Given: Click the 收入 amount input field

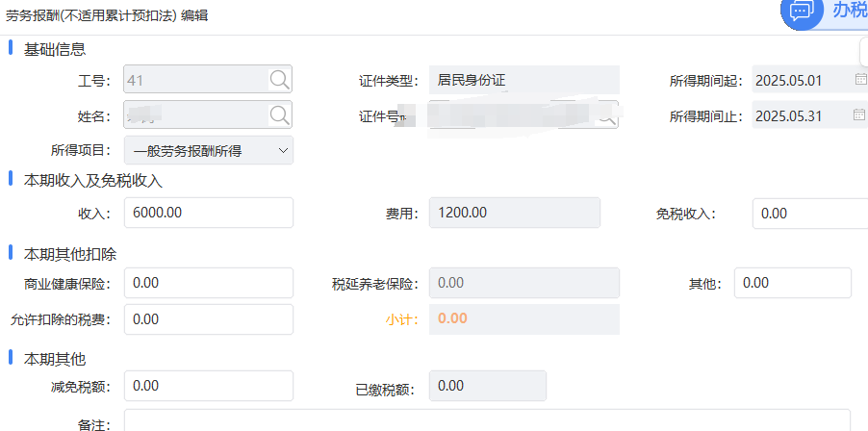Looking at the screenshot, I should point(208,213).
